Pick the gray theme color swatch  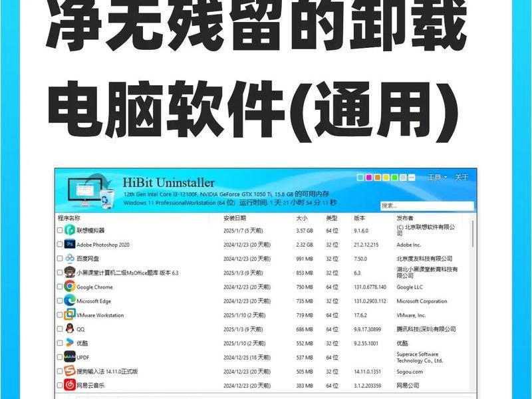(x=403, y=178)
